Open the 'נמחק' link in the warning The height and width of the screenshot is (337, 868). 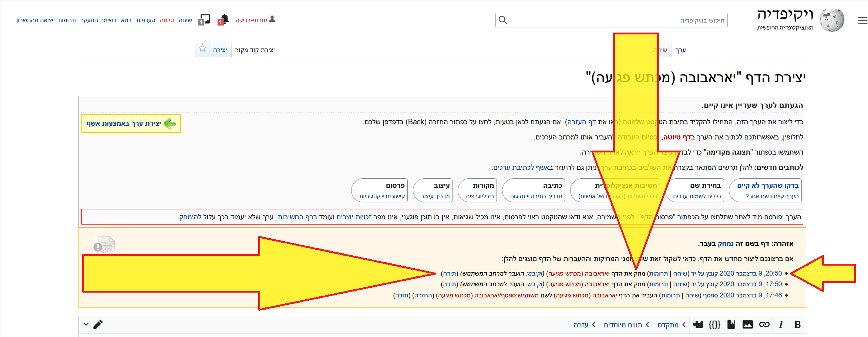[x=726, y=244]
